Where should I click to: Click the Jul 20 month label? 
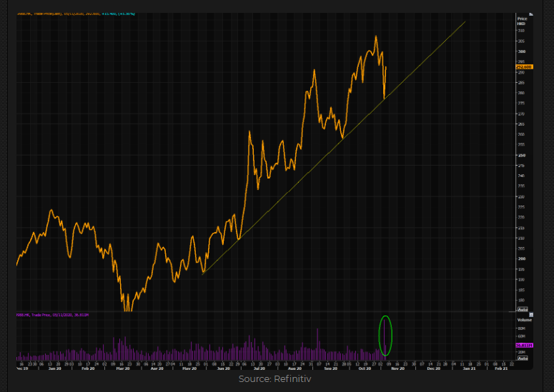click(x=259, y=368)
